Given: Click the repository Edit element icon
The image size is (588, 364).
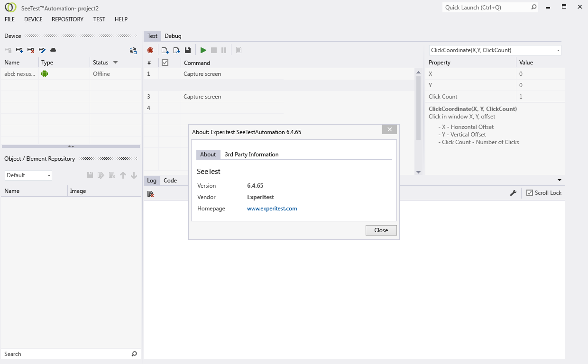Looking at the screenshot, I should [101, 175].
